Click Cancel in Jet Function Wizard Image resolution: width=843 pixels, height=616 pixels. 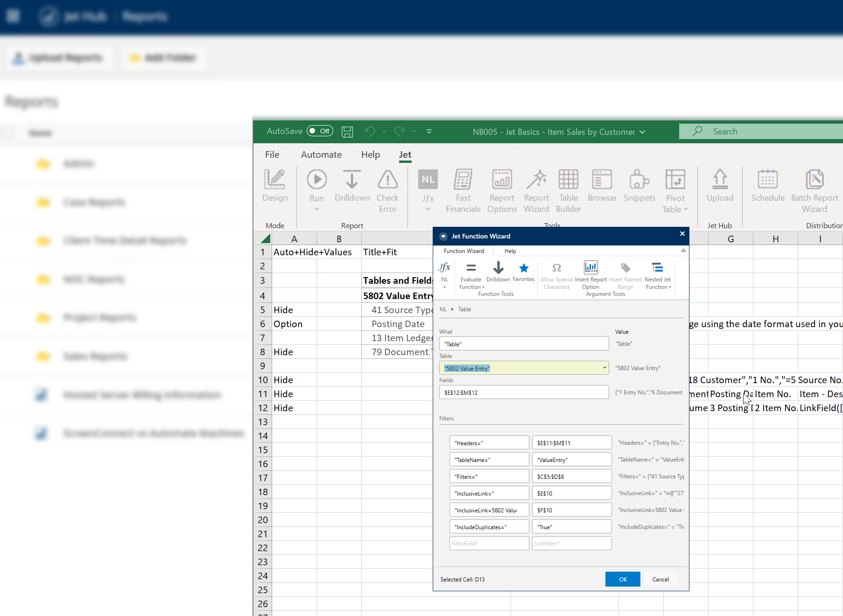pos(660,579)
